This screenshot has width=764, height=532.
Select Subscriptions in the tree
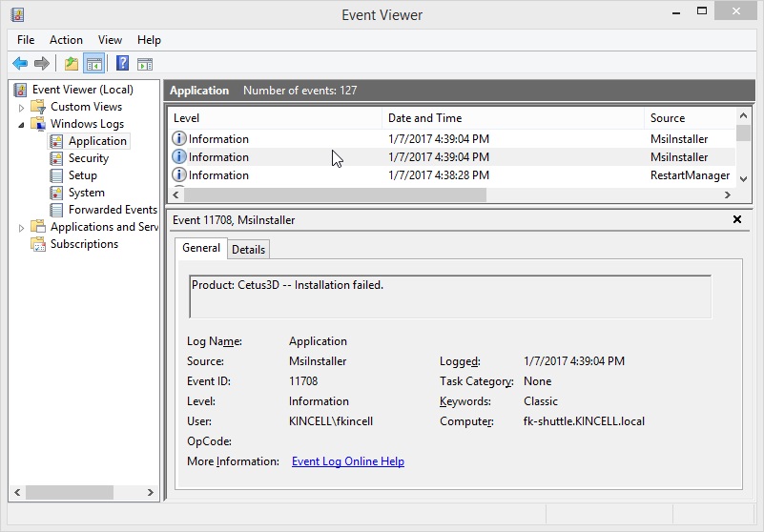tap(84, 244)
